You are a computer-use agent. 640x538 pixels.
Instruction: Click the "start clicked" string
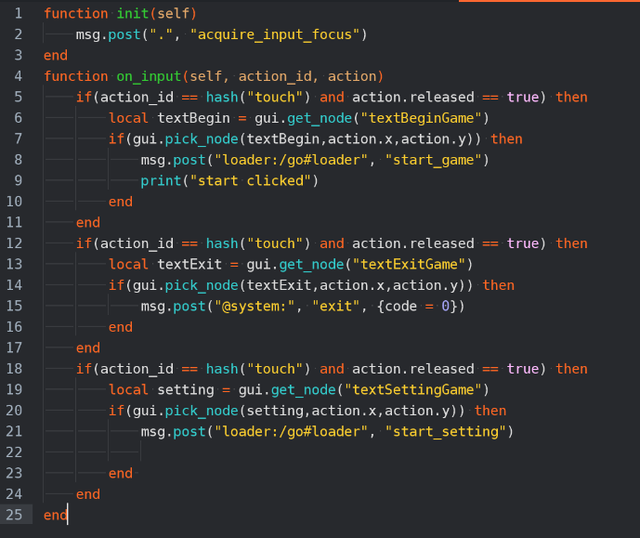[250, 181]
